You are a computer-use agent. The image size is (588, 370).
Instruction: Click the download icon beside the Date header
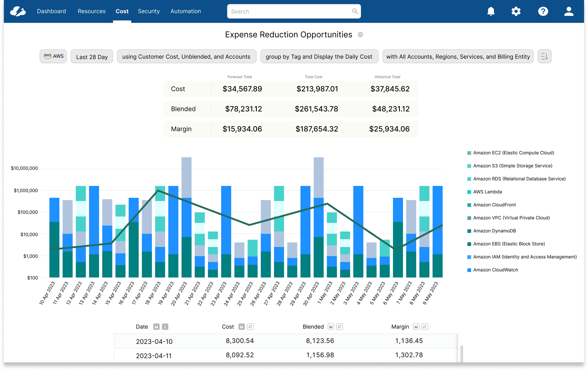click(x=165, y=327)
